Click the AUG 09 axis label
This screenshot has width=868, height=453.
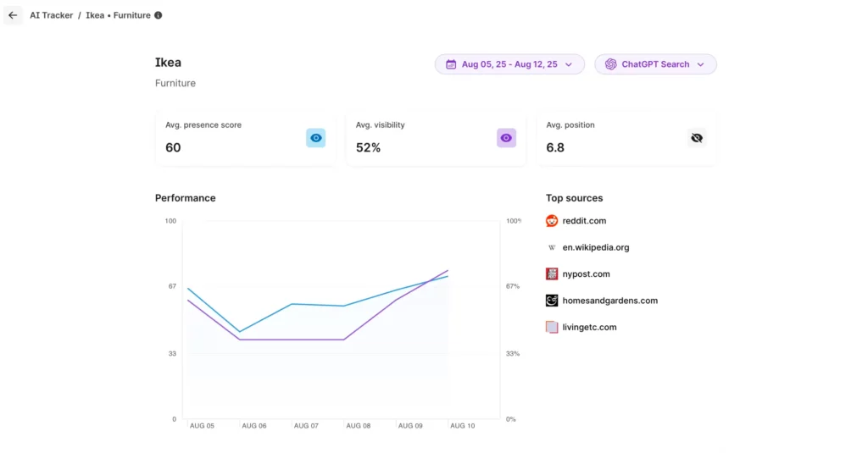(x=410, y=426)
